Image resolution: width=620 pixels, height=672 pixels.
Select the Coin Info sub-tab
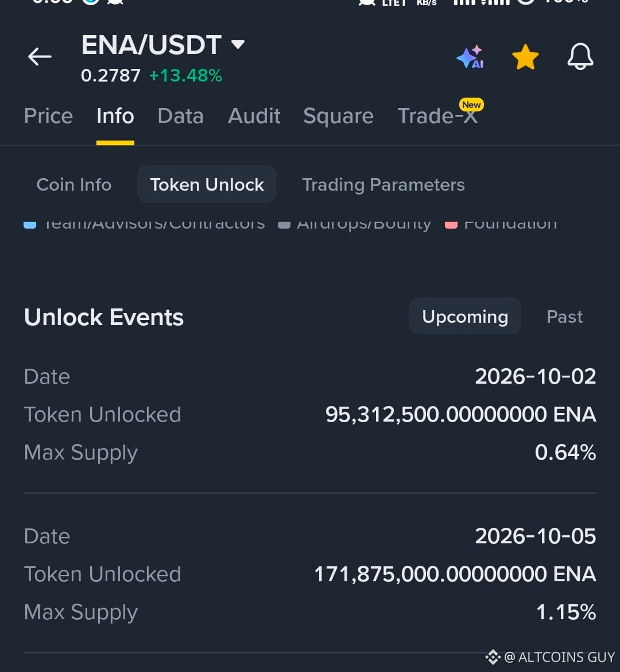point(74,185)
